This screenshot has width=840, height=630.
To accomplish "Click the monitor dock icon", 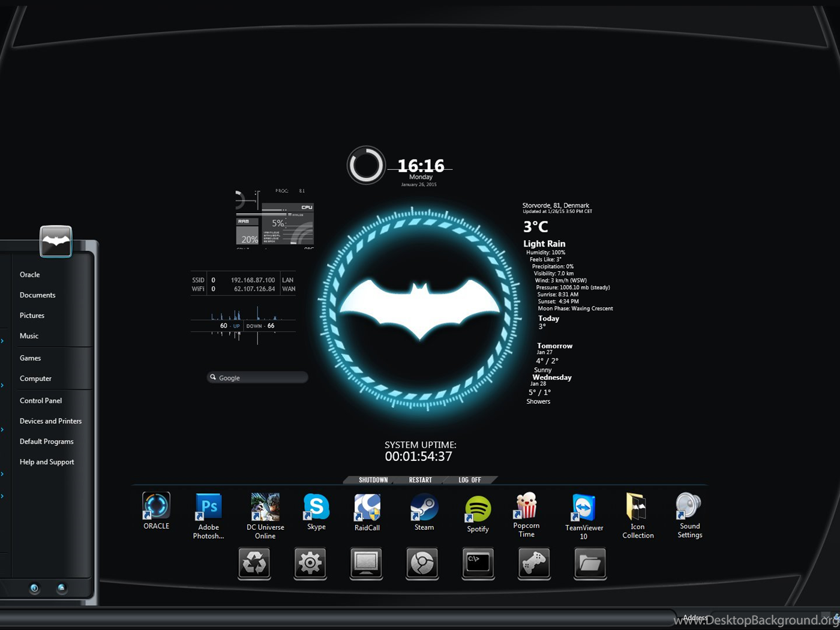I will coord(366,563).
